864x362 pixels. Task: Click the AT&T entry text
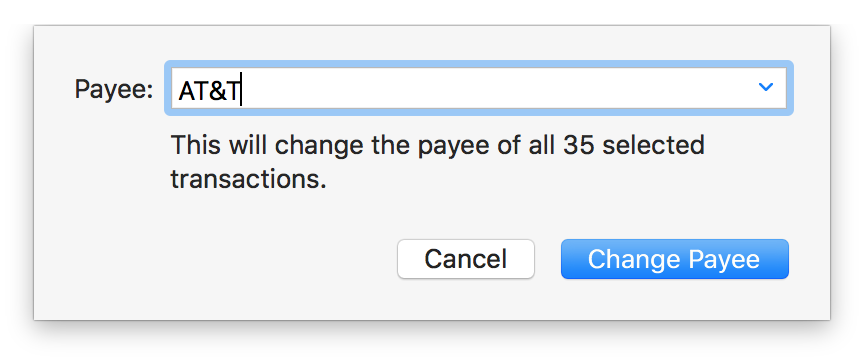209,91
